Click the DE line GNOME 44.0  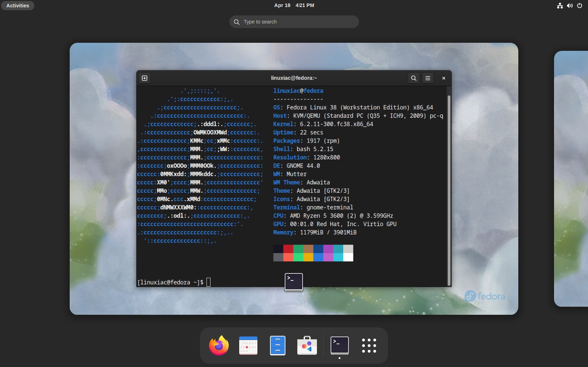coord(297,166)
